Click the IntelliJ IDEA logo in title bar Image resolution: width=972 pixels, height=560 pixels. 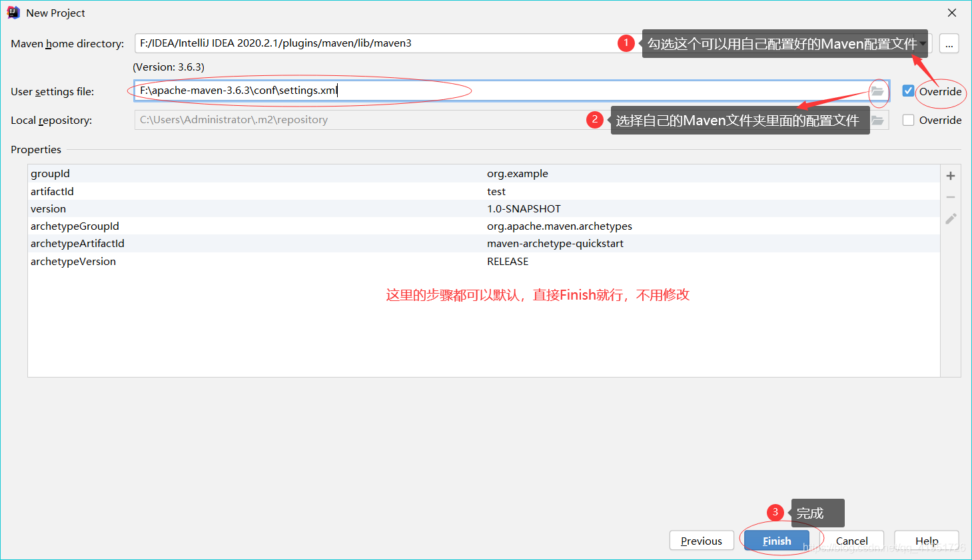pyautogui.click(x=13, y=12)
